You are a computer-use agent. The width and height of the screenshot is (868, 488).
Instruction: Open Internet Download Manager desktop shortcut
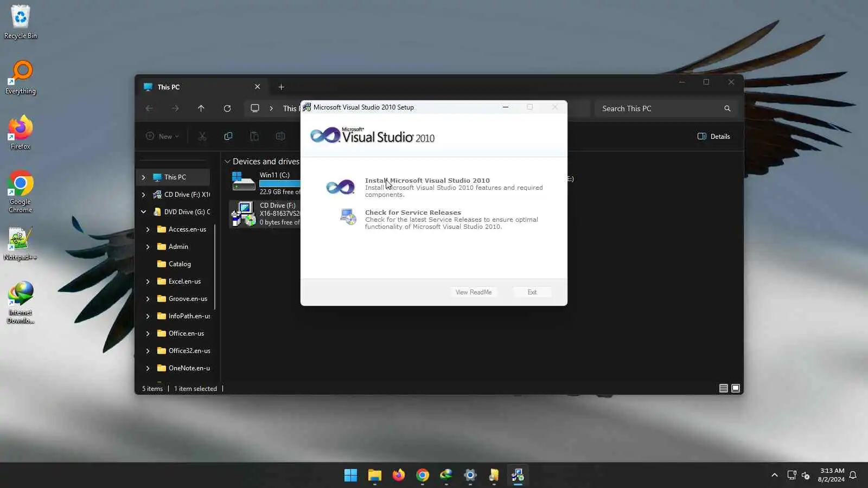pos(21,303)
